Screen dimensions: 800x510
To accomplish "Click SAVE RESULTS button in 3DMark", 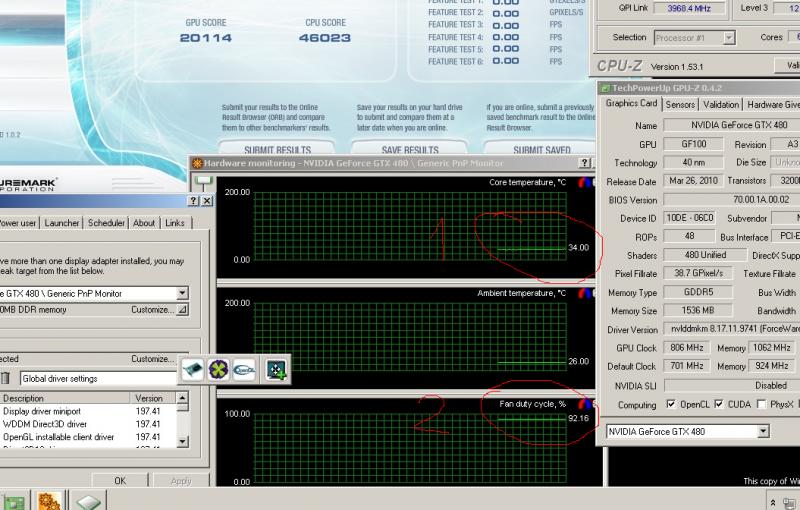I will (410, 148).
